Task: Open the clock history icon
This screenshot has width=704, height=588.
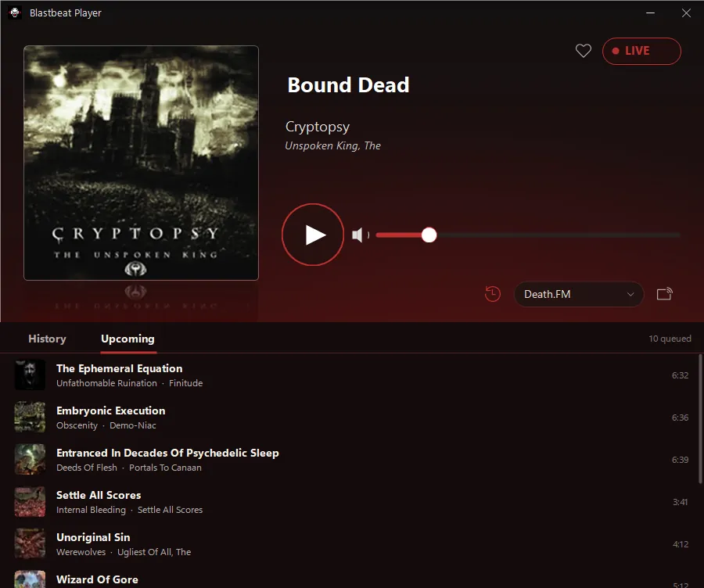Action: (493, 294)
